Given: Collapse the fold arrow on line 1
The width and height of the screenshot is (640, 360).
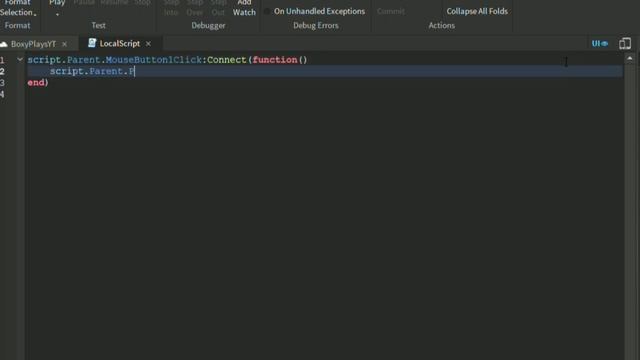Looking at the screenshot, I should pos(20,60).
